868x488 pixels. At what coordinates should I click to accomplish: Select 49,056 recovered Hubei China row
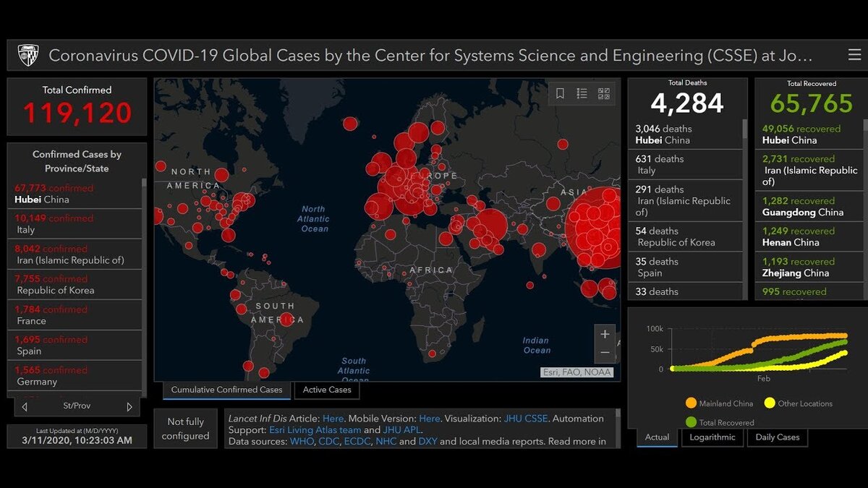click(809, 134)
